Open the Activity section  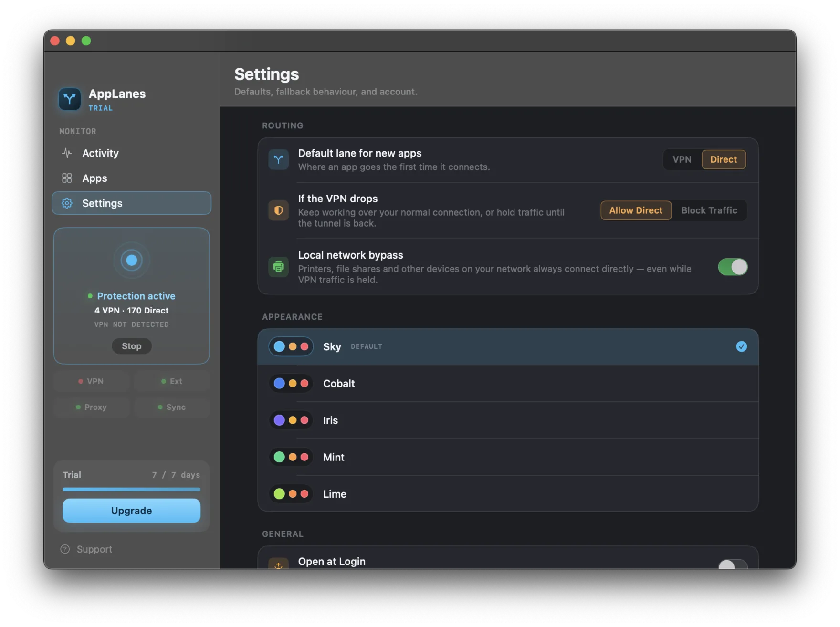pyautogui.click(x=132, y=153)
